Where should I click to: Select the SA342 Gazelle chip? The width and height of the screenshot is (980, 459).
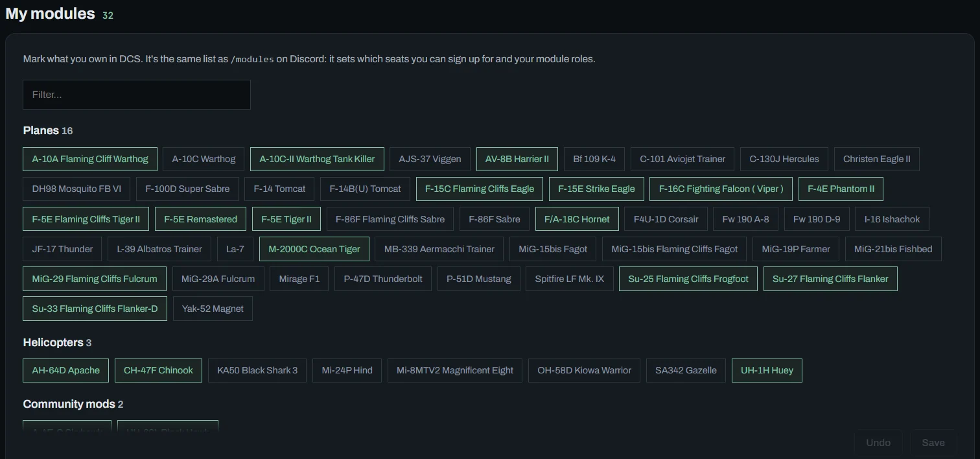point(686,370)
